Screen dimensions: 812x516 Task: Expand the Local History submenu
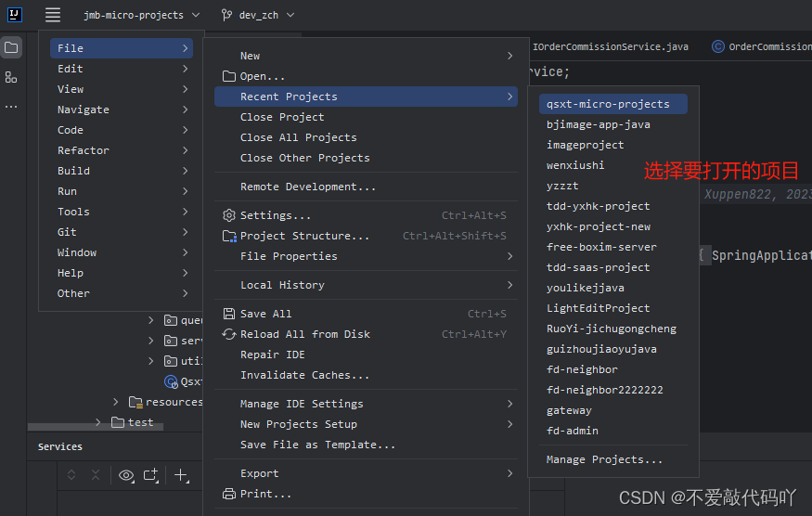click(x=367, y=285)
